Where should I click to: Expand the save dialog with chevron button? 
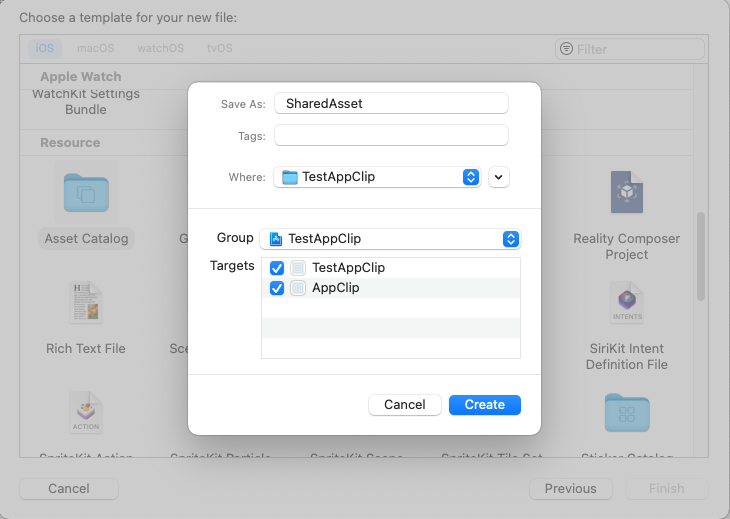click(x=499, y=177)
